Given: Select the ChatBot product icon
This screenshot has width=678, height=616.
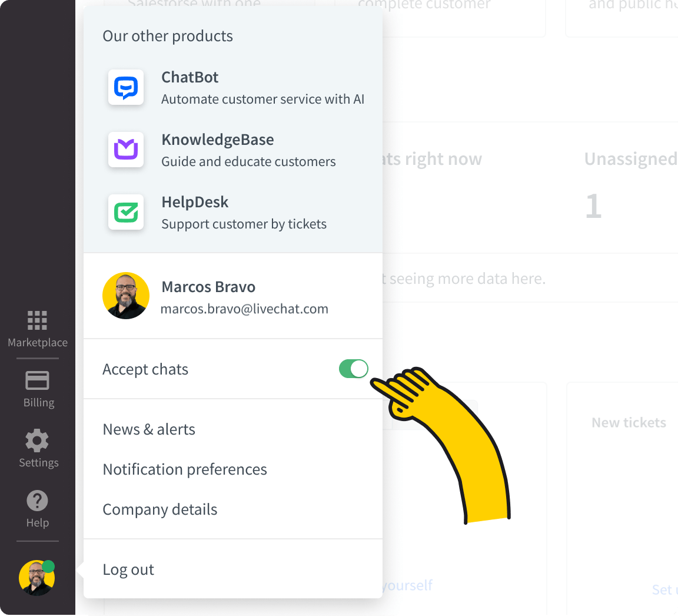Looking at the screenshot, I should (x=126, y=87).
